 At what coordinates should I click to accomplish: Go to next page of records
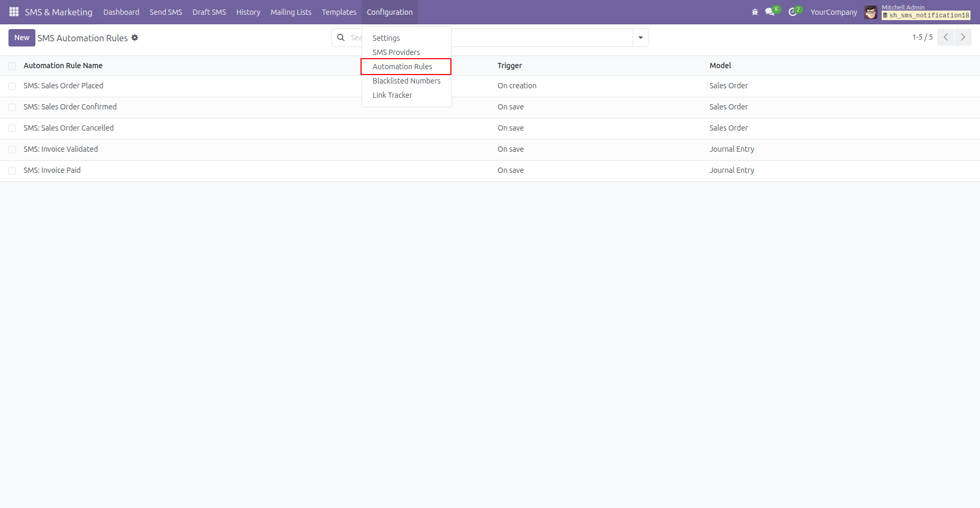click(x=963, y=38)
